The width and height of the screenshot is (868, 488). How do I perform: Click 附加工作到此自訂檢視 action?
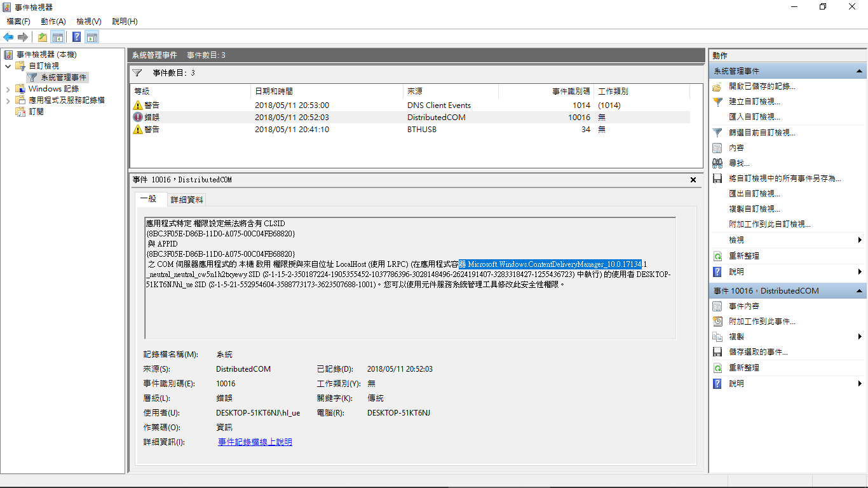pyautogui.click(x=770, y=224)
